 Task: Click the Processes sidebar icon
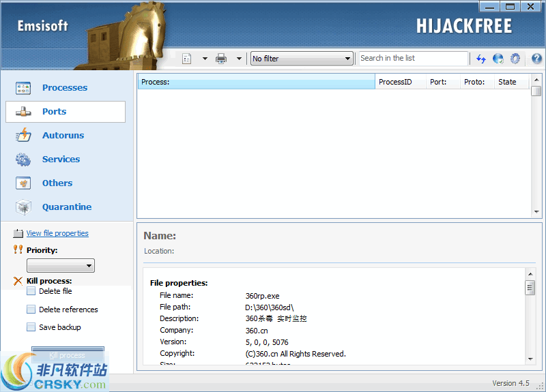(23, 88)
